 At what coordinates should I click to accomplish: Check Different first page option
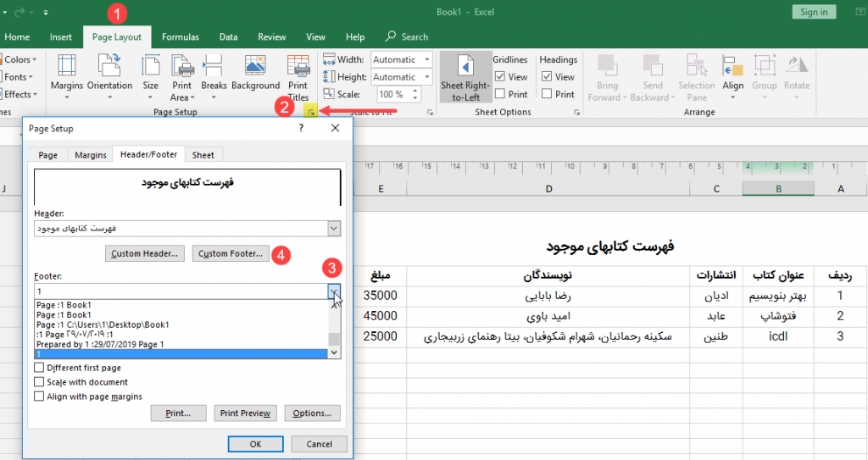click(x=39, y=368)
